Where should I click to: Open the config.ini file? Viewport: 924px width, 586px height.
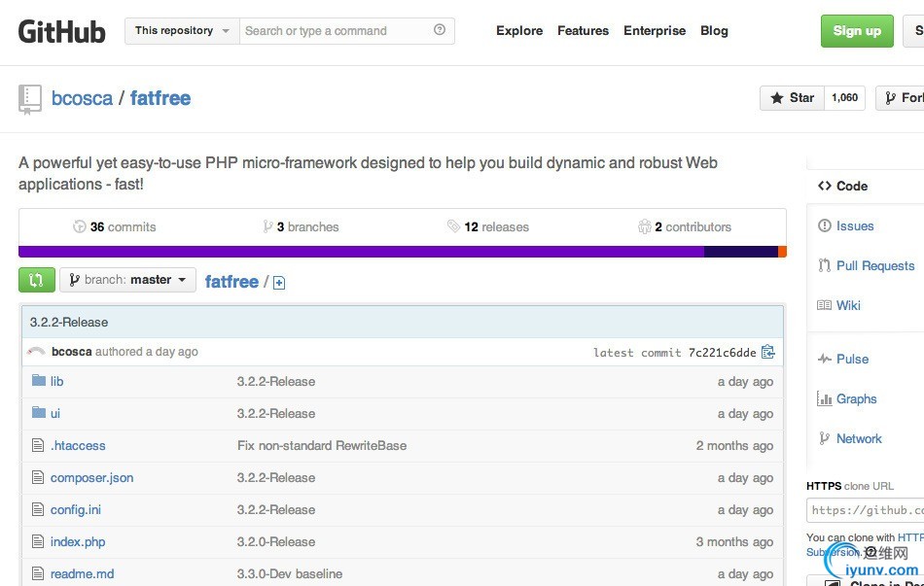[76, 509]
